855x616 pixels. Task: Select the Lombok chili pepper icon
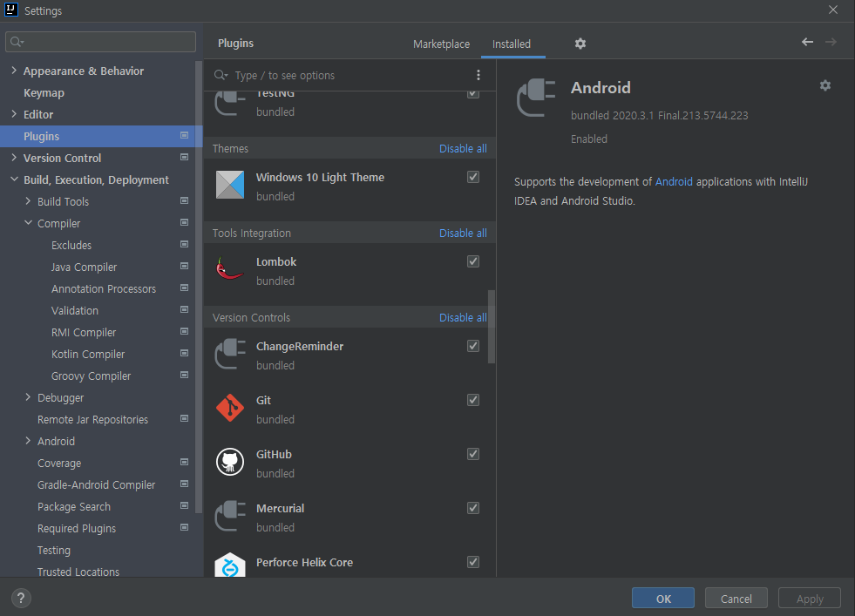pos(230,268)
